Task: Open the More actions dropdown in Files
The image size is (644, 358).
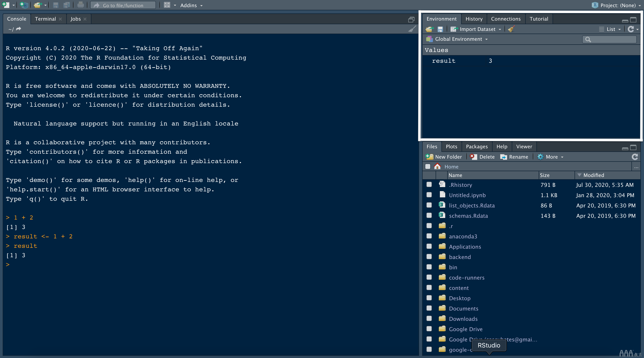Action: click(550, 157)
